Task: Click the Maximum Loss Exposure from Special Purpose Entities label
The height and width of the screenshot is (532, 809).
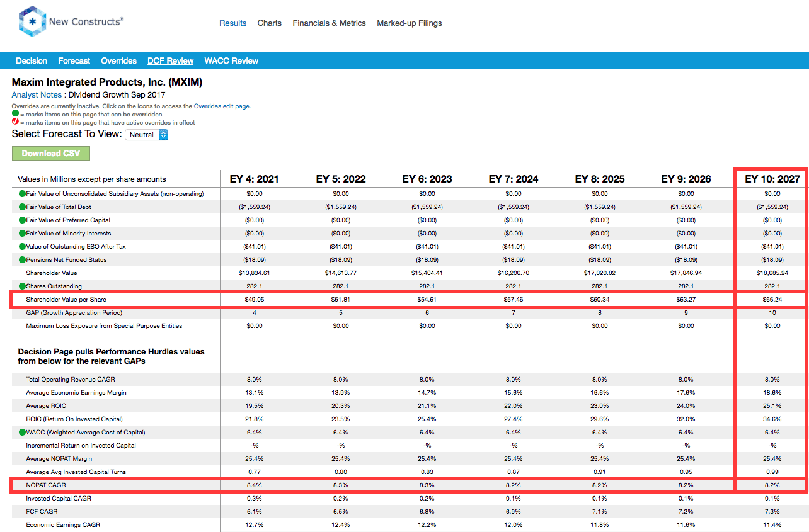Action: (104, 325)
